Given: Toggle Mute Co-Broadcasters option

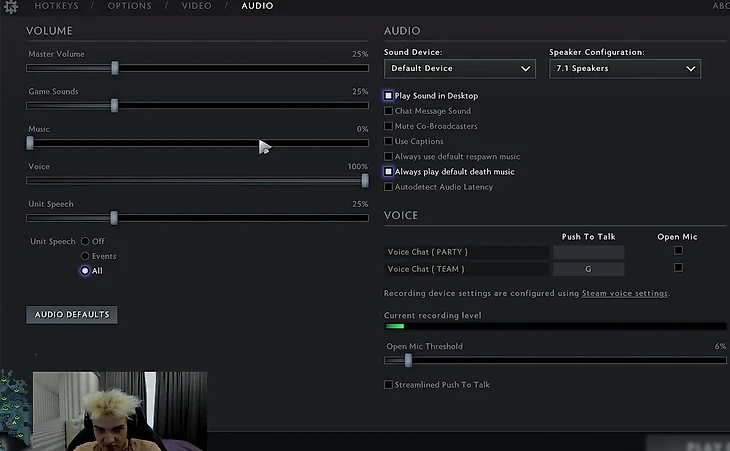Looking at the screenshot, I should coord(389,126).
